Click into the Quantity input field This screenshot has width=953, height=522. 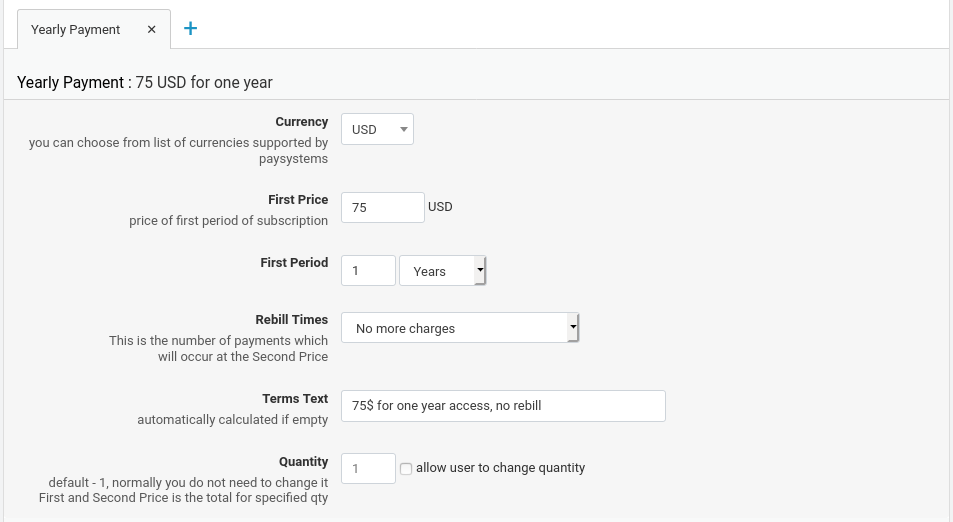pos(368,468)
